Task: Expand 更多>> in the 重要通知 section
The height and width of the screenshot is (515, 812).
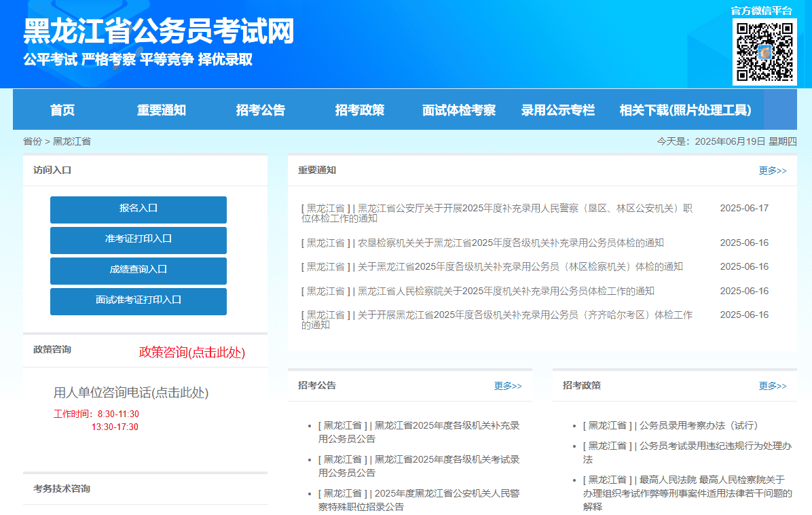Action: click(x=773, y=171)
